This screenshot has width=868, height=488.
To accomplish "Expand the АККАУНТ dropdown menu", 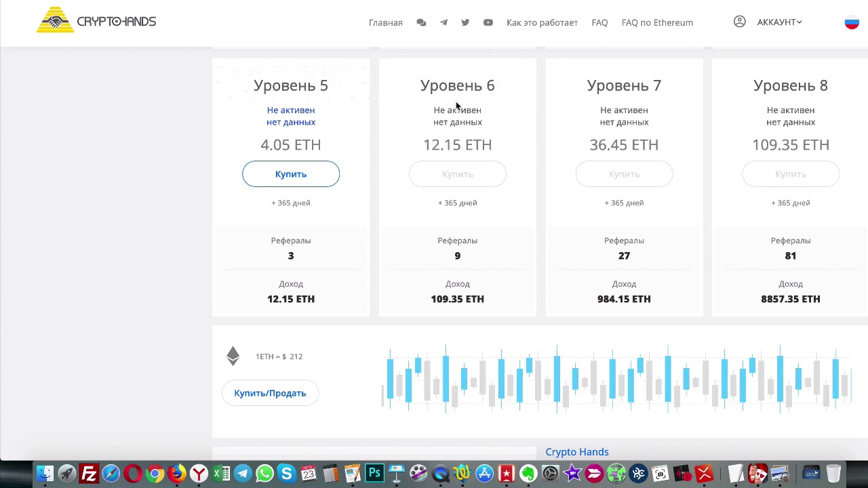I will point(779,22).
